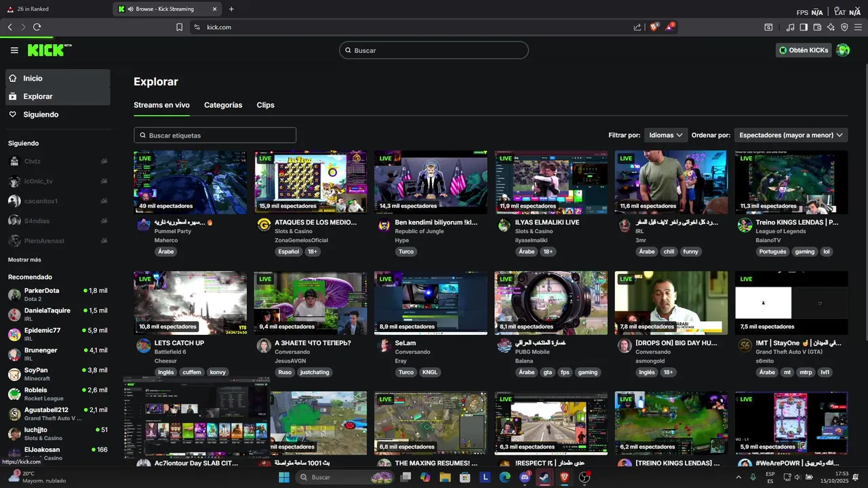Open the ATAQUES DE LOS MEDIO streamer avatar
Image resolution: width=868 pixels, height=488 pixels.
pos(264,225)
